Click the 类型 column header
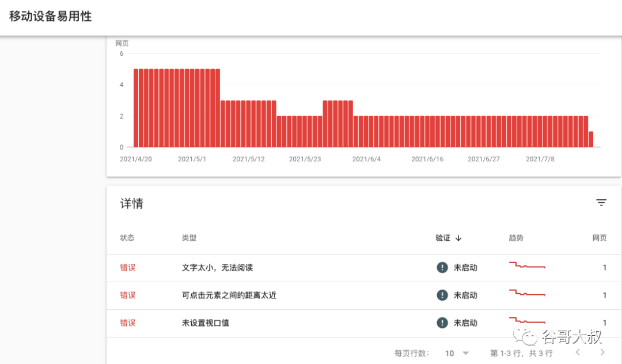This screenshot has width=622, height=364. click(189, 238)
